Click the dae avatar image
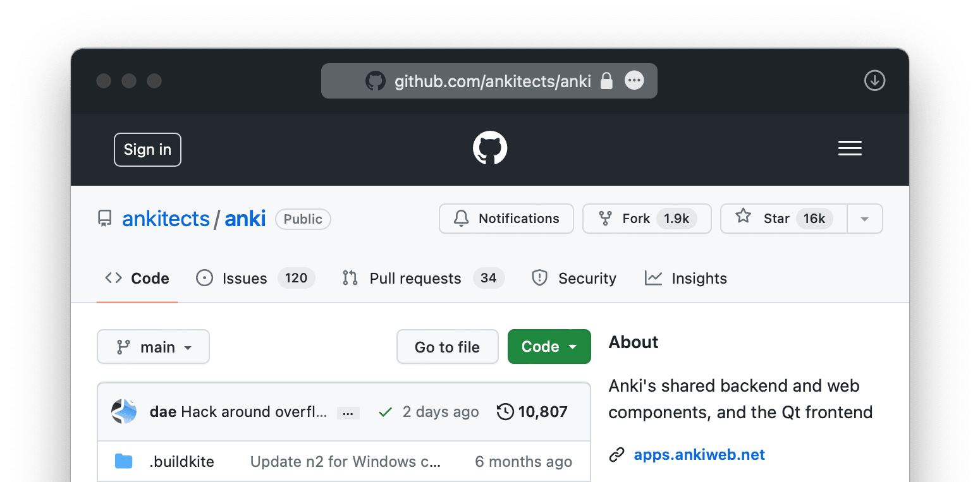 (124, 411)
